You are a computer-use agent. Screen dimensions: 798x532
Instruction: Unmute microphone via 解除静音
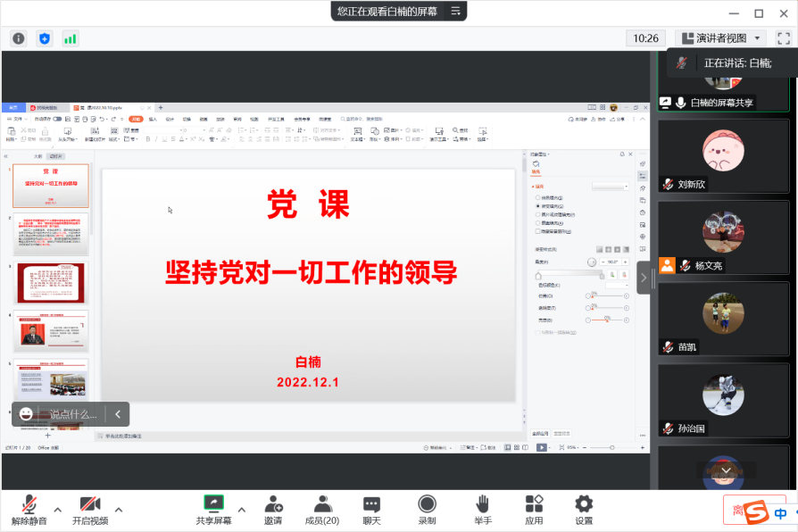click(x=29, y=510)
